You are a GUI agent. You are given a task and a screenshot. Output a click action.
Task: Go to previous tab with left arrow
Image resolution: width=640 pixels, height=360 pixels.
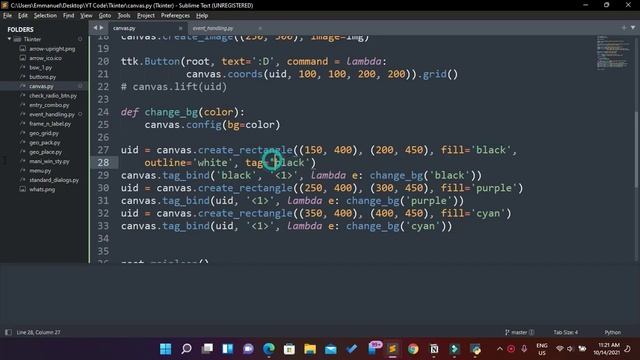[x=95, y=28]
